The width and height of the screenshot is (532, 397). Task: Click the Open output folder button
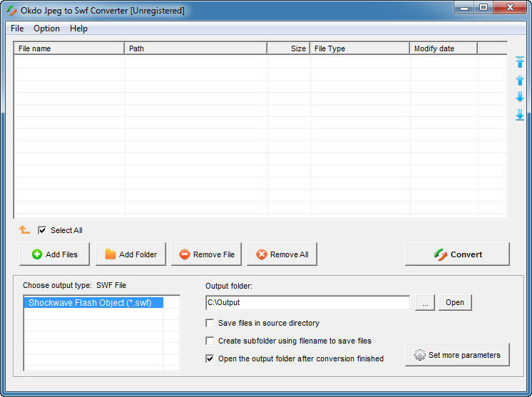[x=455, y=302]
